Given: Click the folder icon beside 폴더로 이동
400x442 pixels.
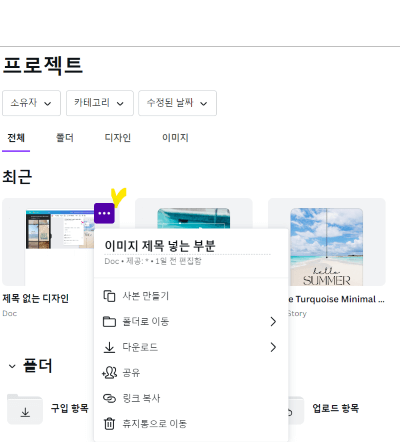Looking at the screenshot, I should coord(109,322).
